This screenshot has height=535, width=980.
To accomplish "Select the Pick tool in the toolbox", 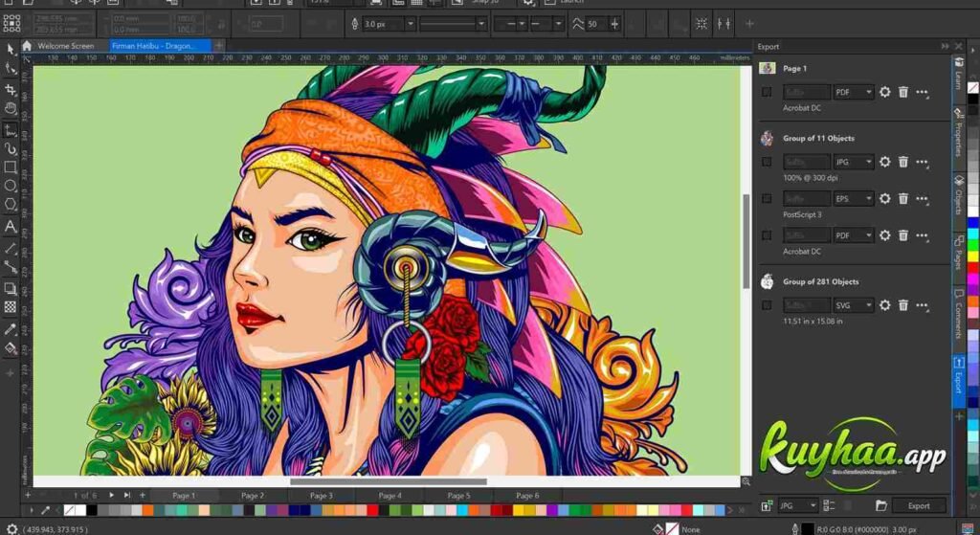I will pos(10,50).
